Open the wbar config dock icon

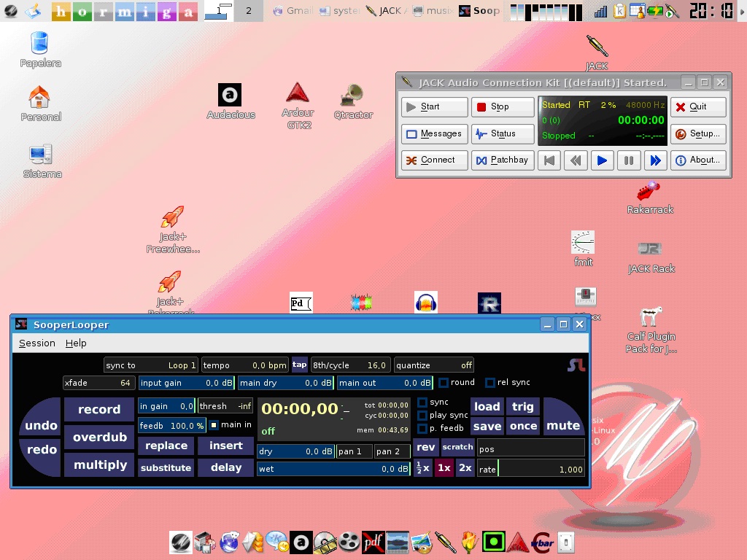[x=542, y=542]
